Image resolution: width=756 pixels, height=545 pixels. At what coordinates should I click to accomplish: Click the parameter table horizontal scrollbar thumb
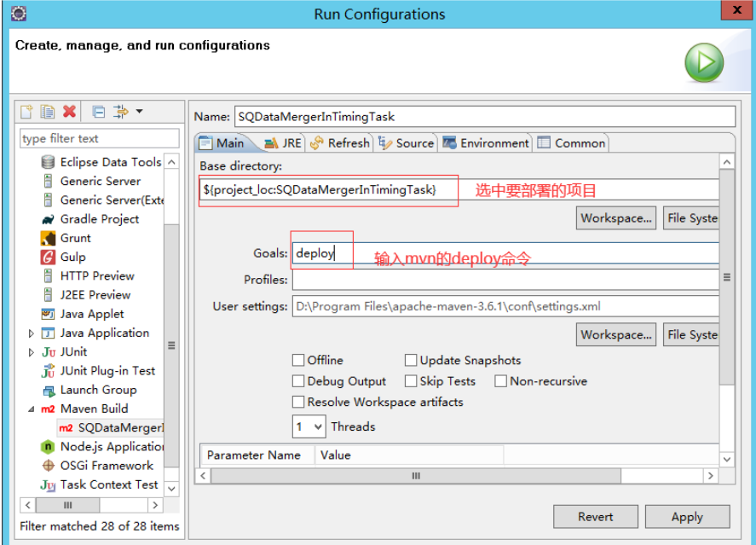416,476
